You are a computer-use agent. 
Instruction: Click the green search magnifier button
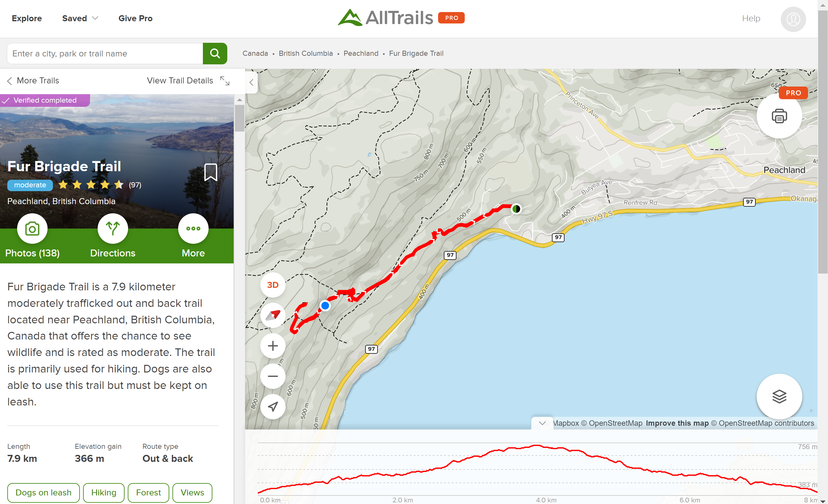pos(215,54)
